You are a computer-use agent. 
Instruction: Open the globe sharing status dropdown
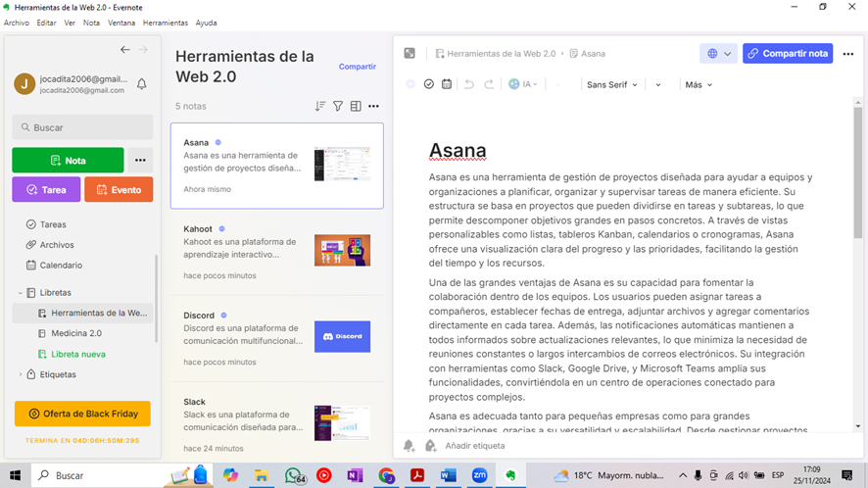(718, 54)
